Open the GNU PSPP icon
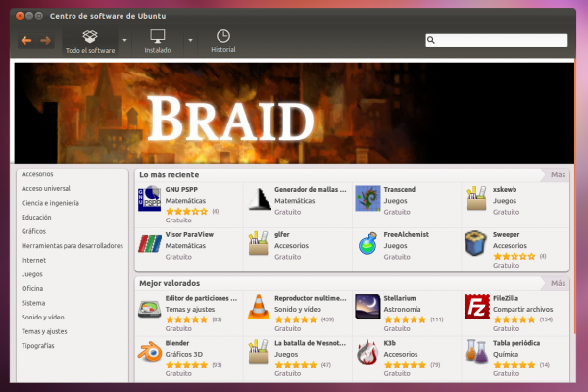 tap(150, 198)
